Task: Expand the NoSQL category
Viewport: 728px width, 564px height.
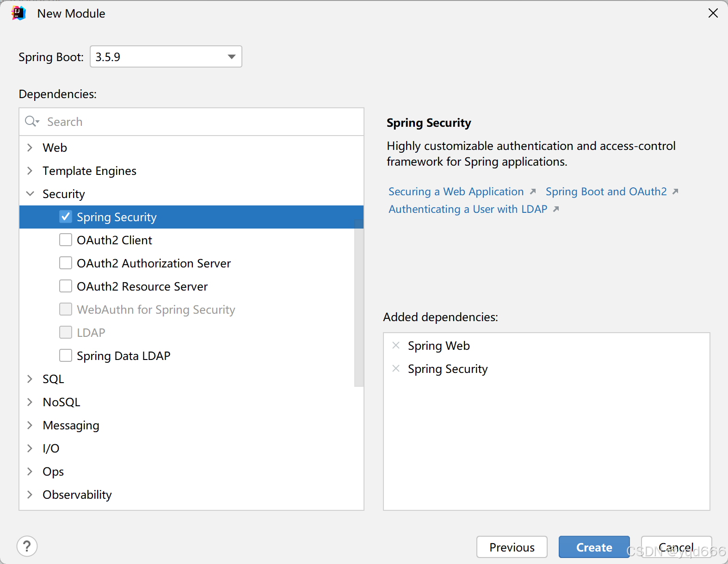Action: 30,402
